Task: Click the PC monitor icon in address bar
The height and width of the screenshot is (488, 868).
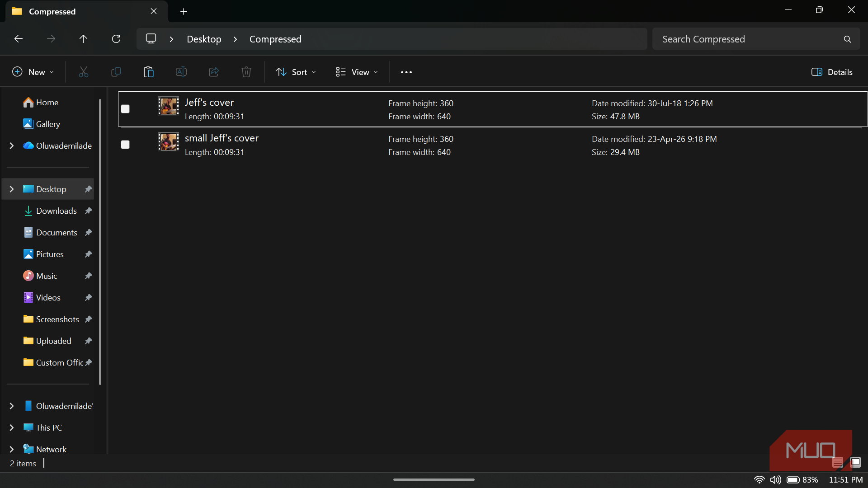Action: (x=151, y=39)
